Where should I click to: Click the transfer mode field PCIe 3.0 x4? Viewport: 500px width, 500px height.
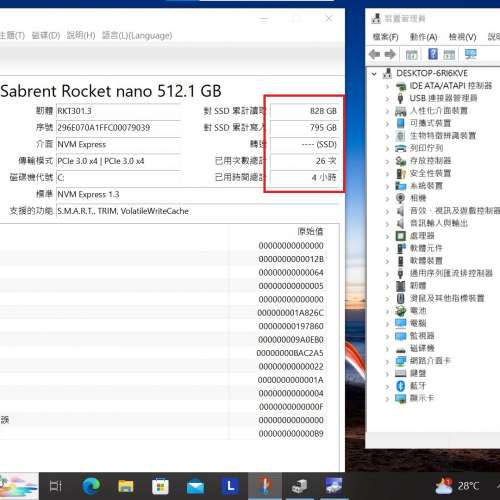(118, 161)
